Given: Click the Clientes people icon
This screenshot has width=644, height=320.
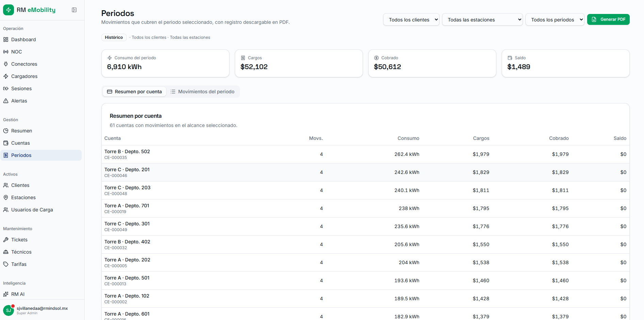Looking at the screenshot, I should coord(6,185).
